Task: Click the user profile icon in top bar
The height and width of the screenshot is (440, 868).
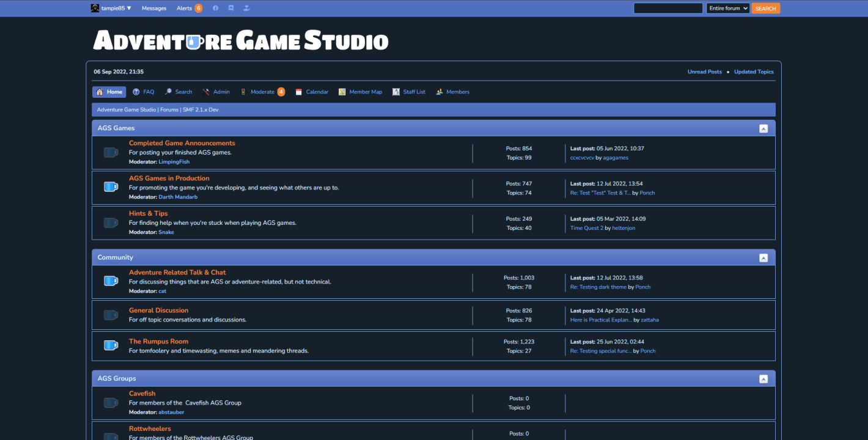Action: (246, 8)
